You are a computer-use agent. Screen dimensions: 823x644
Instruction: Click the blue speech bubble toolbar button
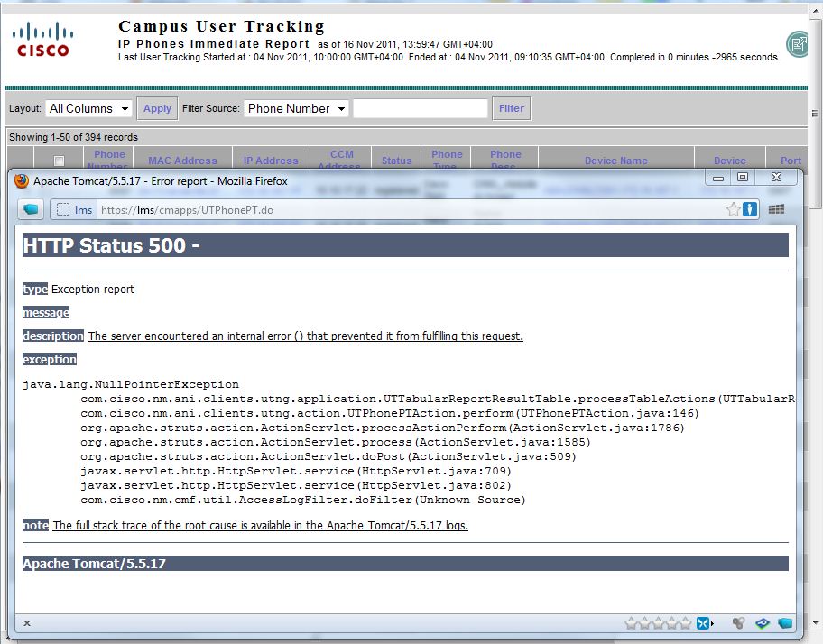[31, 210]
